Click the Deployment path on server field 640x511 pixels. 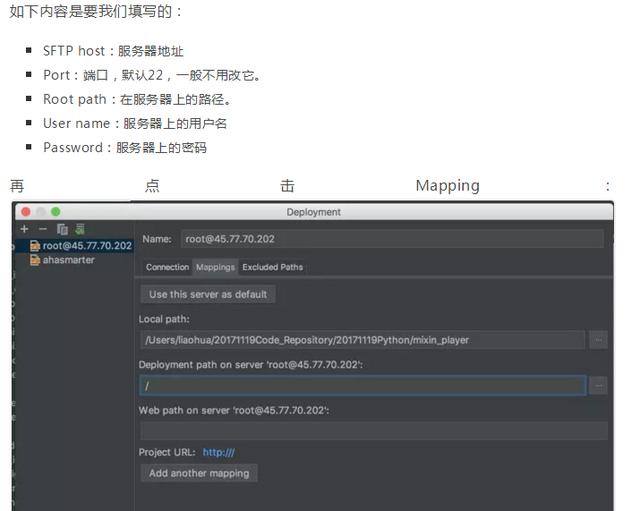tap(362, 386)
